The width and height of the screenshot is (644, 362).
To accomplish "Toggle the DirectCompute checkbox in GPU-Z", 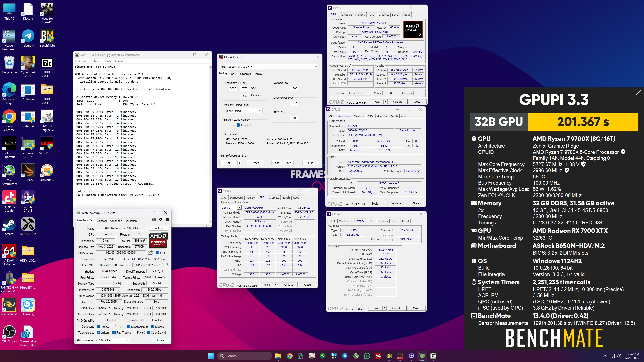I will 129,327.
